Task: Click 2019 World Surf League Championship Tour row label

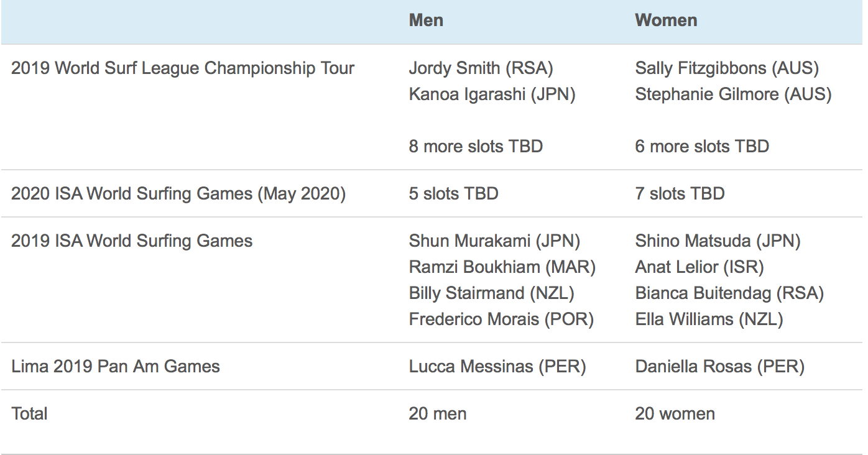Action: (x=183, y=68)
